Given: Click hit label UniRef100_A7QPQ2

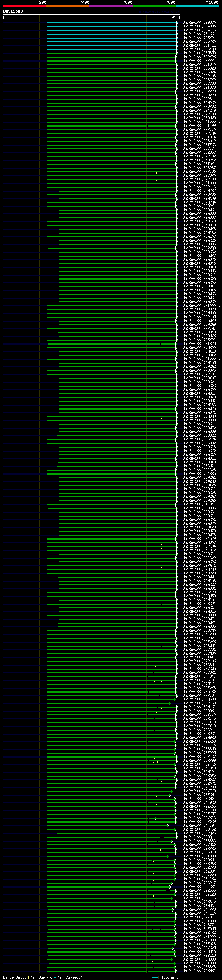Looking at the screenshot, I should pyautogui.click(x=199, y=106).
